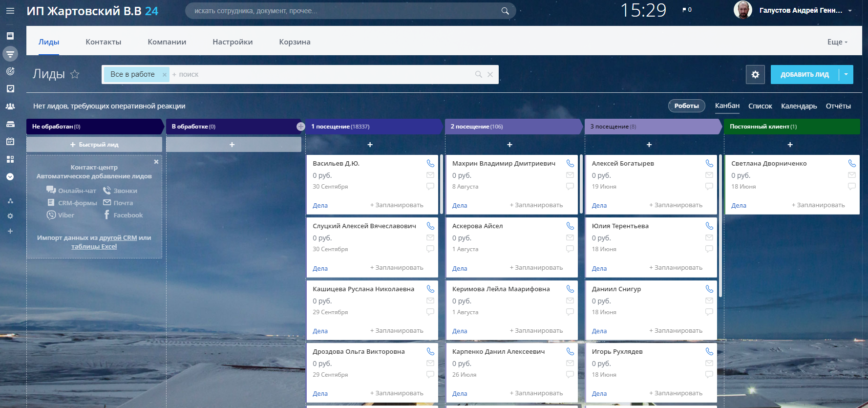
Task: Select Facebook in contact center
Action: pyautogui.click(x=123, y=215)
